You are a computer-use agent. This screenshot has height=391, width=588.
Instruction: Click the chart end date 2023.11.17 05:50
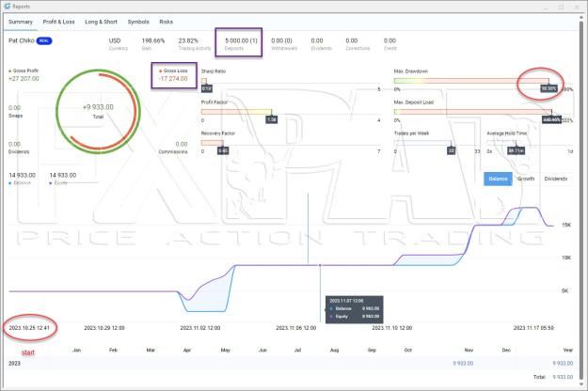[x=533, y=328]
